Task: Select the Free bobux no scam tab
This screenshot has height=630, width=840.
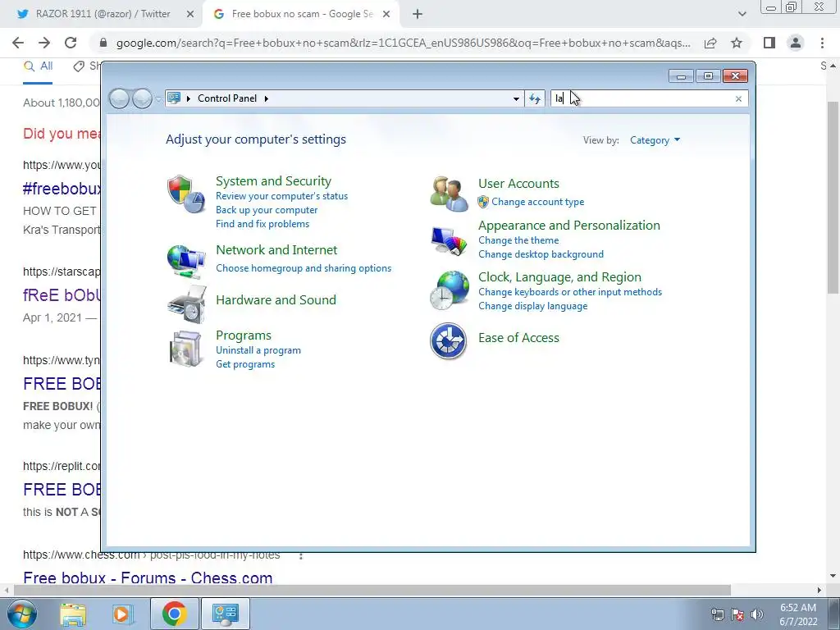Action: pos(302,14)
